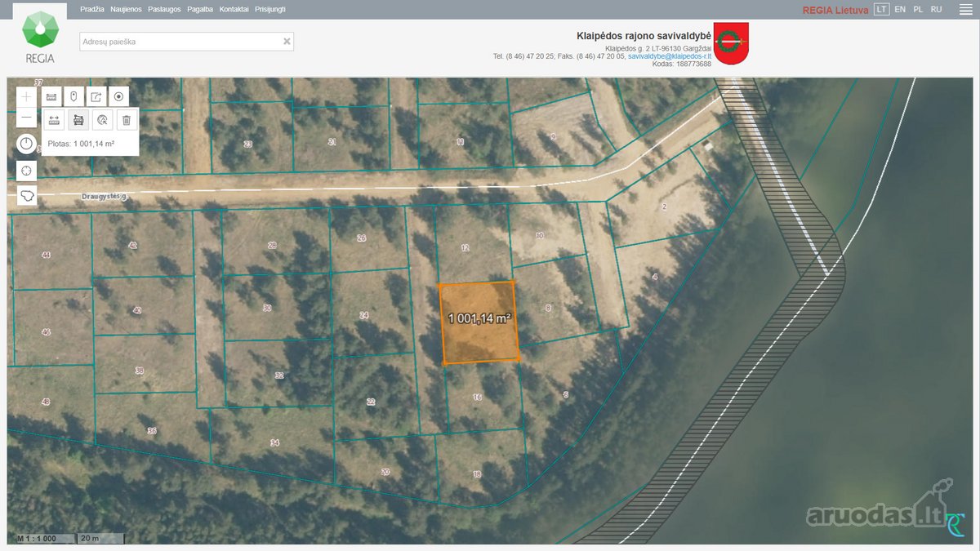This screenshot has height=551, width=980.
Task: Click parcel number 24 on map
Action: pos(364,315)
